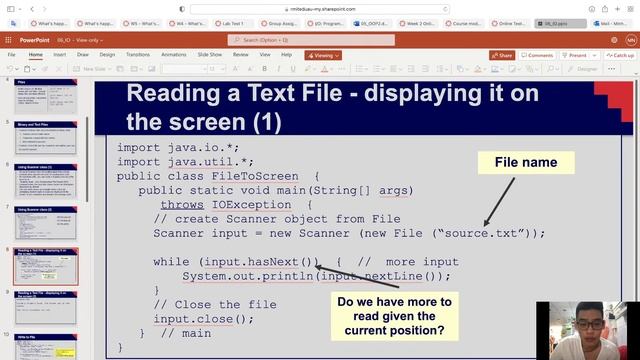
Task: Click the decrease indent icon
Action: (x=411, y=69)
